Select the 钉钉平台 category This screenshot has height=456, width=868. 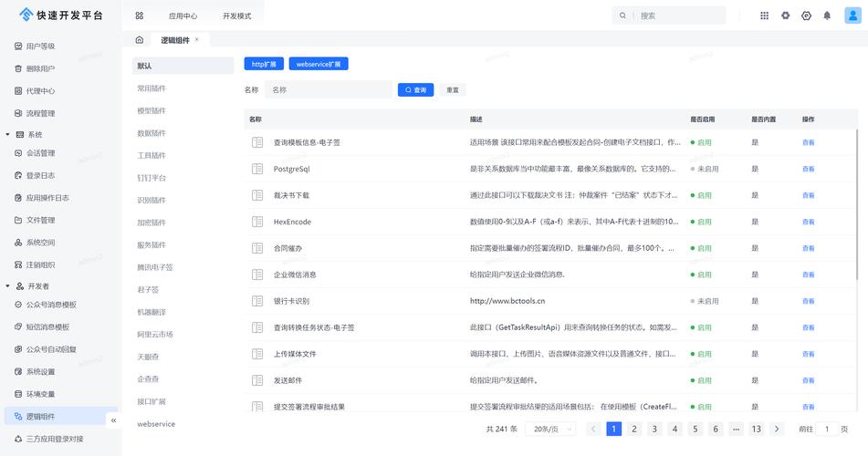152,178
